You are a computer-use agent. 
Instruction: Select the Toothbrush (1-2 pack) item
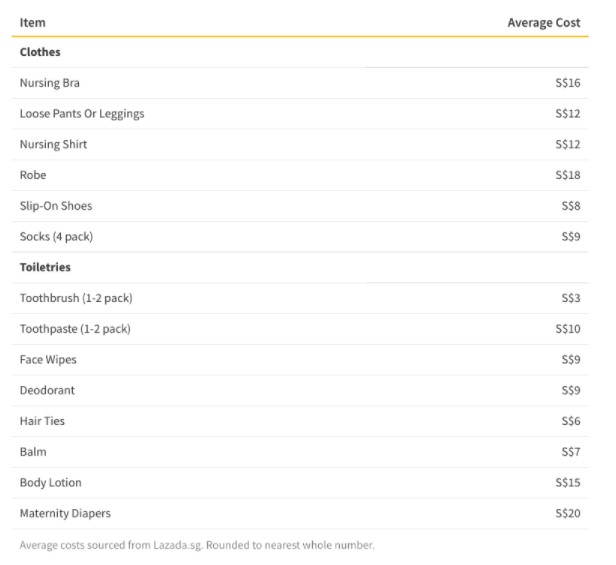76,298
